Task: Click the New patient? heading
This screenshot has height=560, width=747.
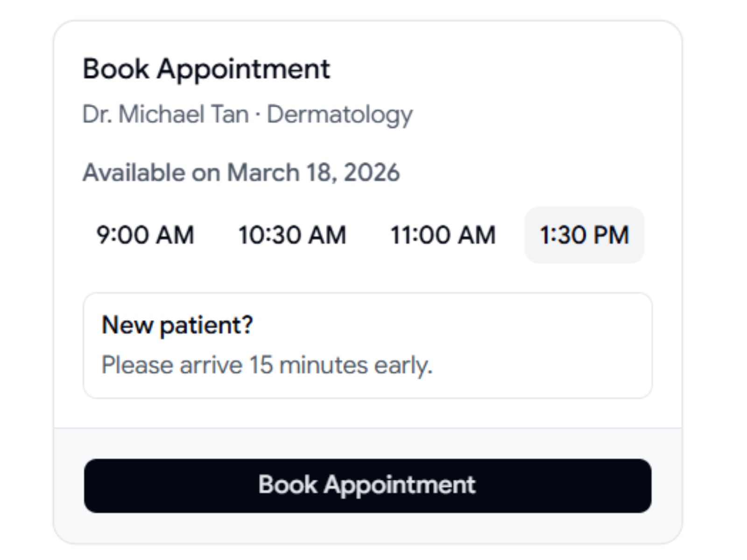Action: (177, 325)
